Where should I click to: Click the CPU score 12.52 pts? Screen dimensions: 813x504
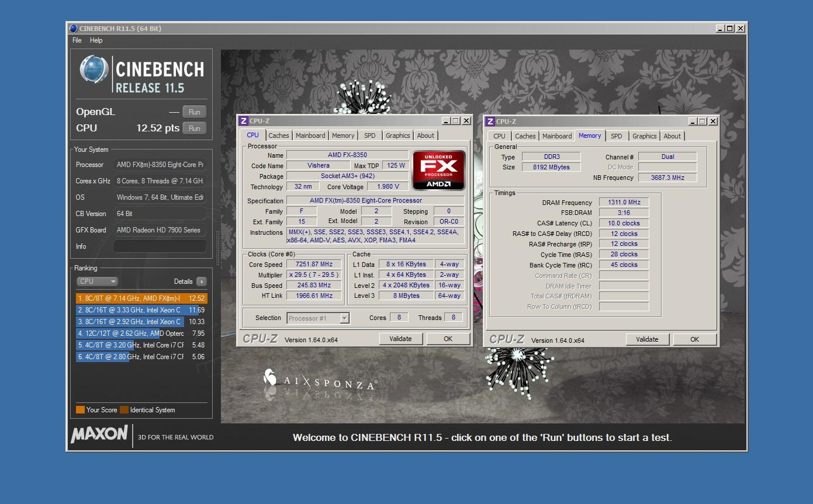(x=158, y=128)
